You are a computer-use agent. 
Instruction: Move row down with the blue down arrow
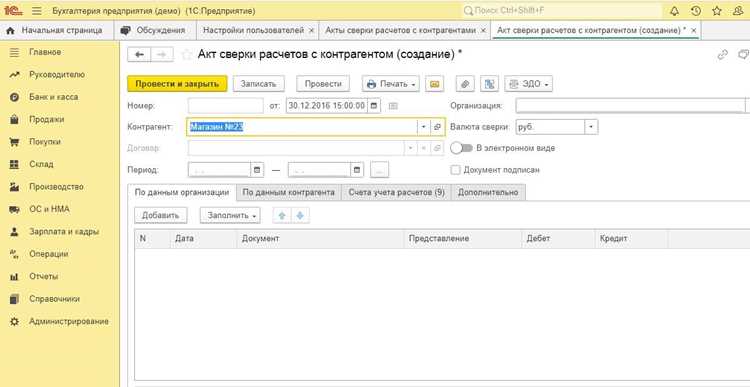(300, 215)
